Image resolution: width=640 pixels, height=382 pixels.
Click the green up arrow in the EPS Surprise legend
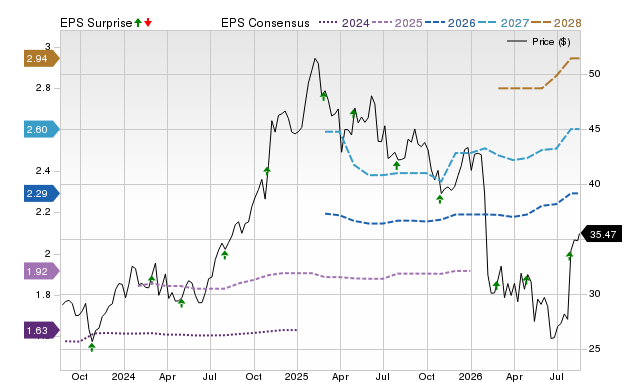point(138,22)
